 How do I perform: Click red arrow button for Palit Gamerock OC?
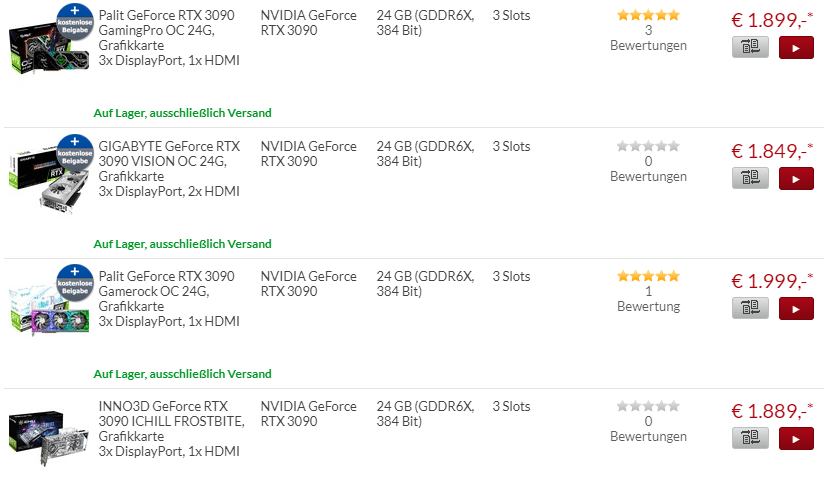click(x=796, y=309)
